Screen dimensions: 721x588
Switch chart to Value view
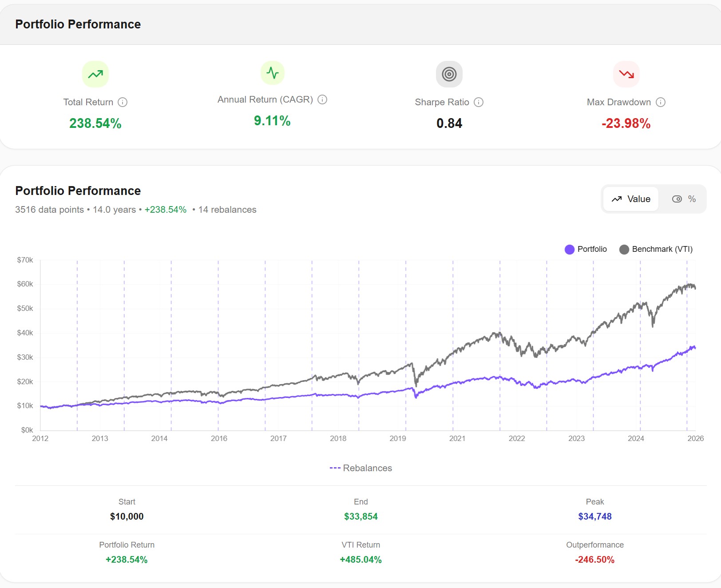pos(630,199)
